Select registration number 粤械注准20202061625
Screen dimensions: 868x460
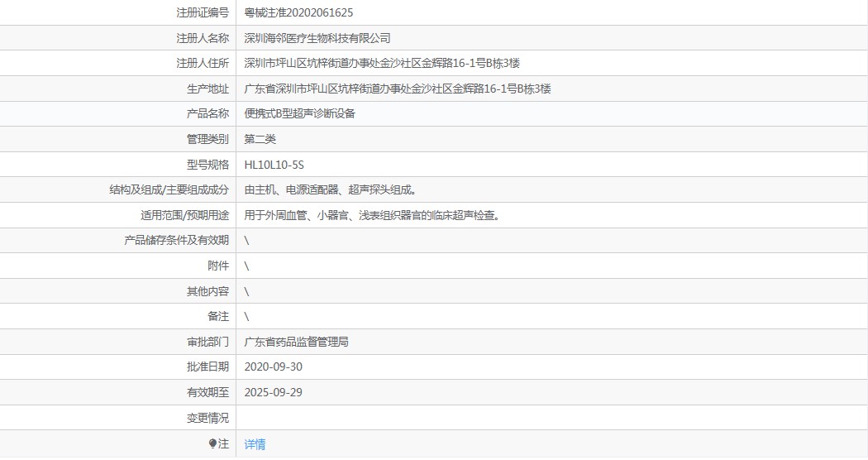click(x=298, y=12)
